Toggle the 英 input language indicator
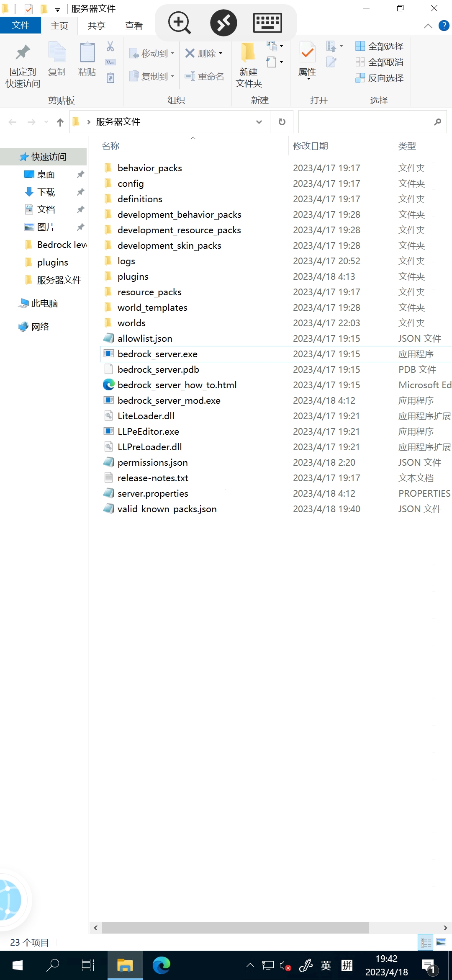452x980 pixels. pyautogui.click(x=326, y=965)
